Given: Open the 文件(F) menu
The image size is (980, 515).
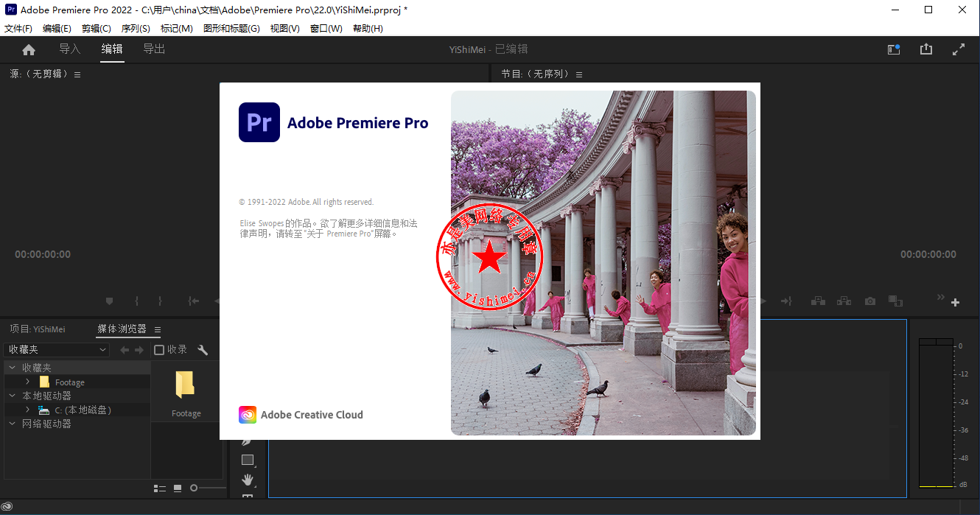Looking at the screenshot, I should coord(18,29).
